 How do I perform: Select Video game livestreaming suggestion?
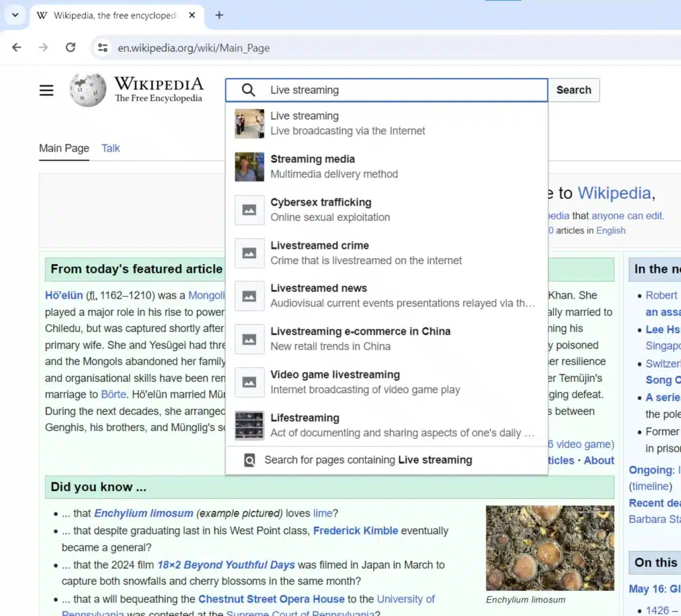pos(386,383)
